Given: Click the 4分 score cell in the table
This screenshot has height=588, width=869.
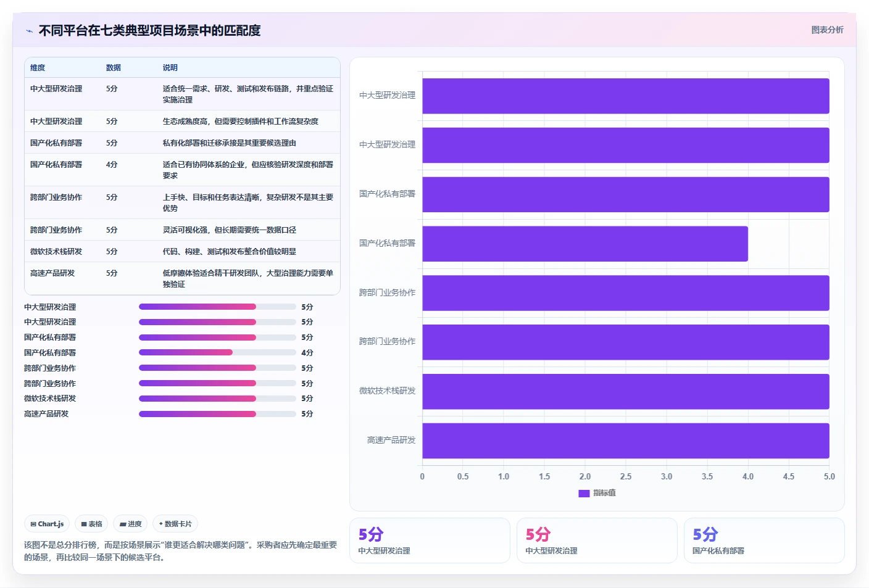Looking at the screenshot, I should click(x=112, y=165).
